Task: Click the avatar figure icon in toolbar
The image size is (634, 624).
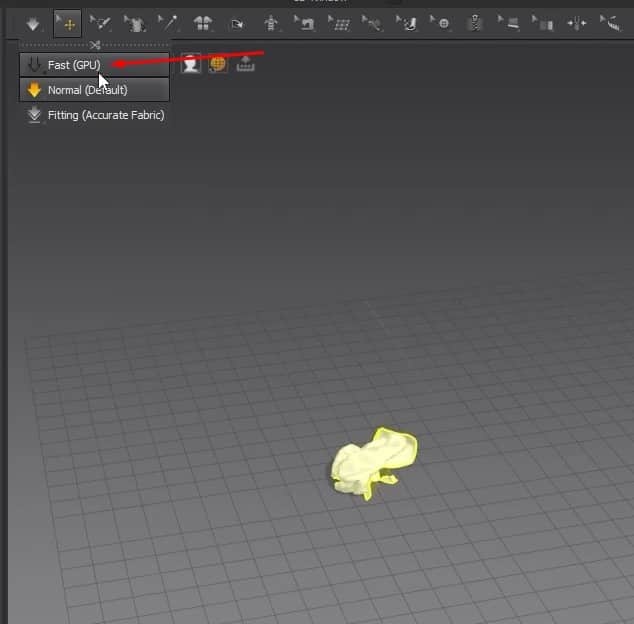Action: 270,23
